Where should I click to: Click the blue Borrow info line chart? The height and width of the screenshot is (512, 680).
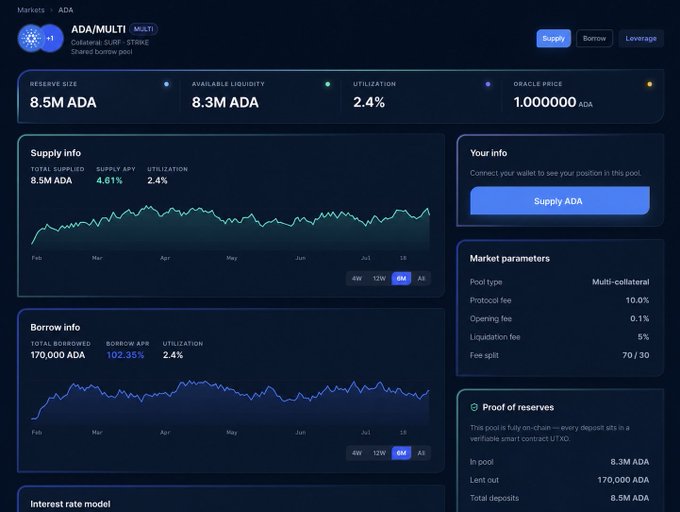[x=230, y=402]
